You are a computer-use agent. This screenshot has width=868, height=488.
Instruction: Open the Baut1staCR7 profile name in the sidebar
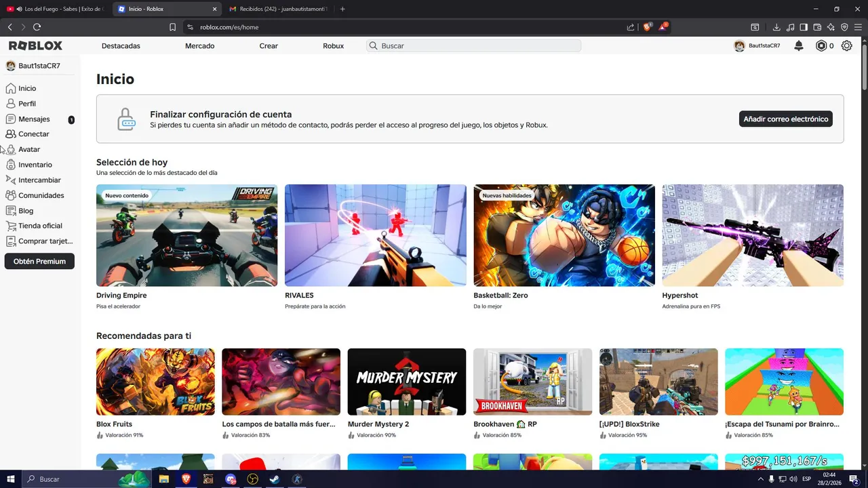click(39, 66)
